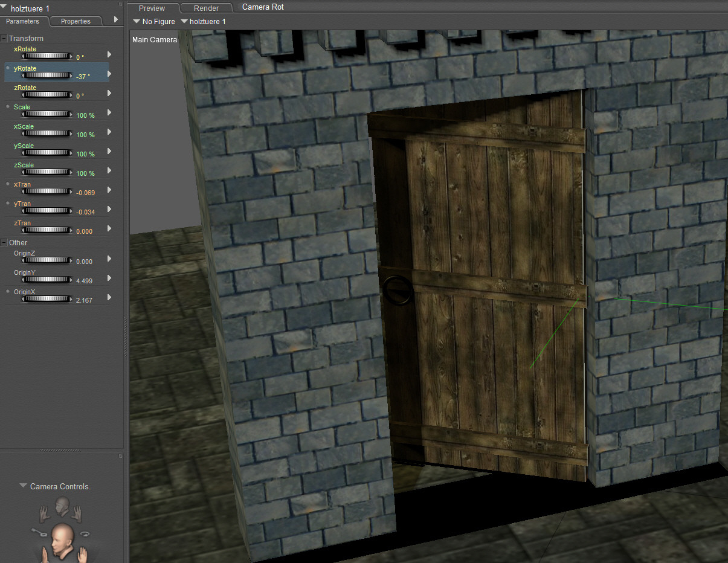Open the yRotate parameter options arrow
Viewport: 728px width, 563px height.
(109, 74)
